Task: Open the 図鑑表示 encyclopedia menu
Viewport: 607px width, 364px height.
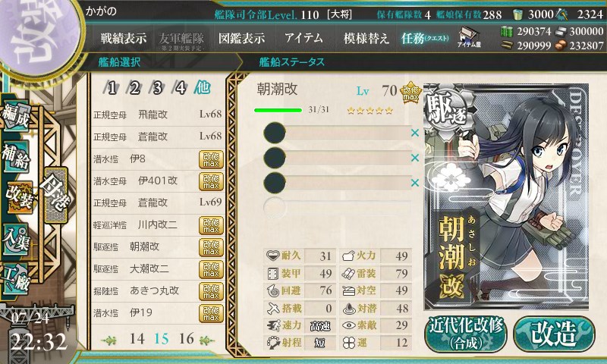Action: pos(241,38)
